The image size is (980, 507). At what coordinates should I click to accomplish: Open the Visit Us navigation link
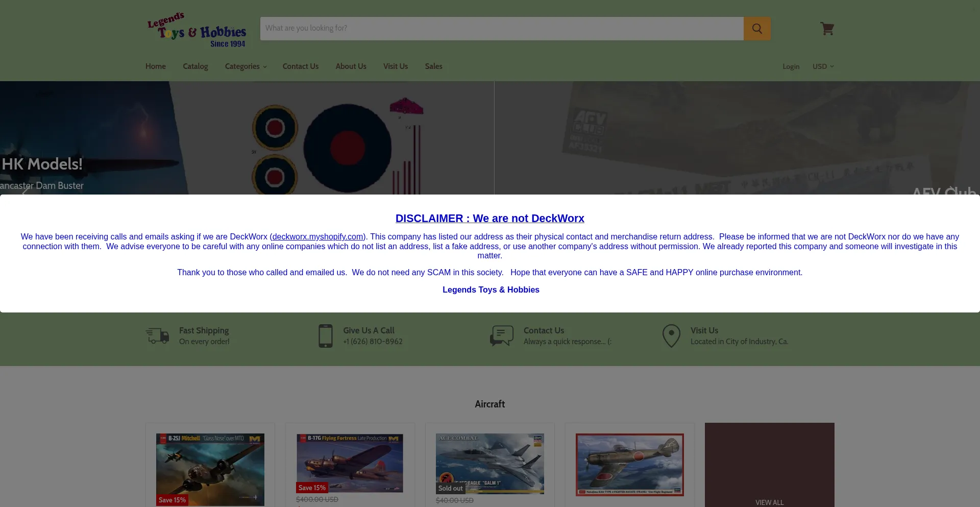click(x=396, y=66)
